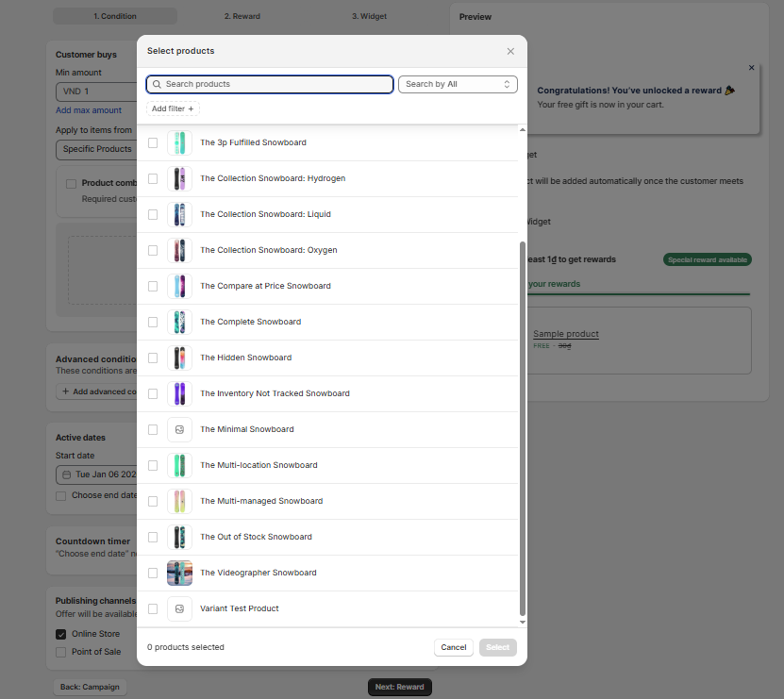The width and height of the screenshot is (784, 699).
Task: Click the Minimal Snowboard placeholder image icon
Action: click(179, 429)
